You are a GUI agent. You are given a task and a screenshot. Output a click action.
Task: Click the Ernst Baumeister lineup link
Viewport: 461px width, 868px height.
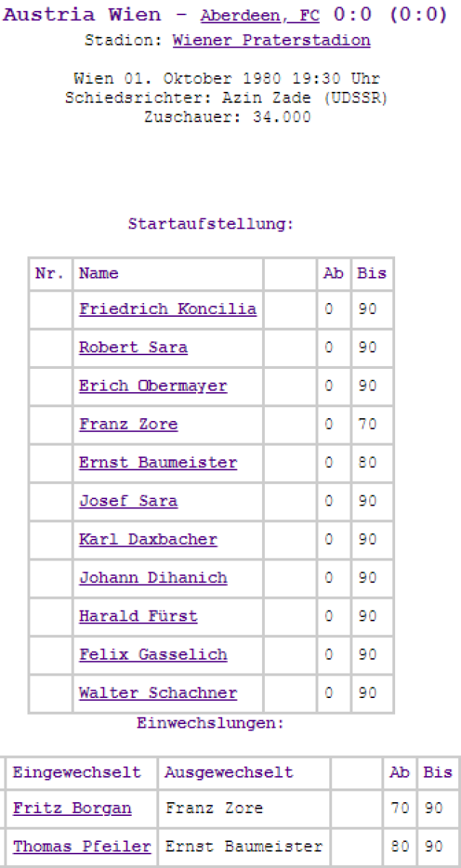(x=158, y=463)
